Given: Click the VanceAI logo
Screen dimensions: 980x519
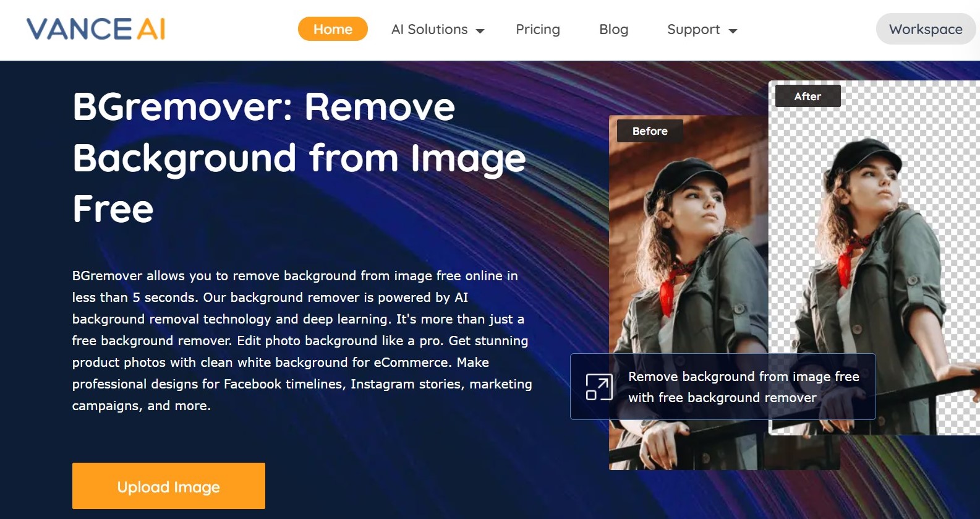Looking at the screenshot, I should (x=96, y=29).
